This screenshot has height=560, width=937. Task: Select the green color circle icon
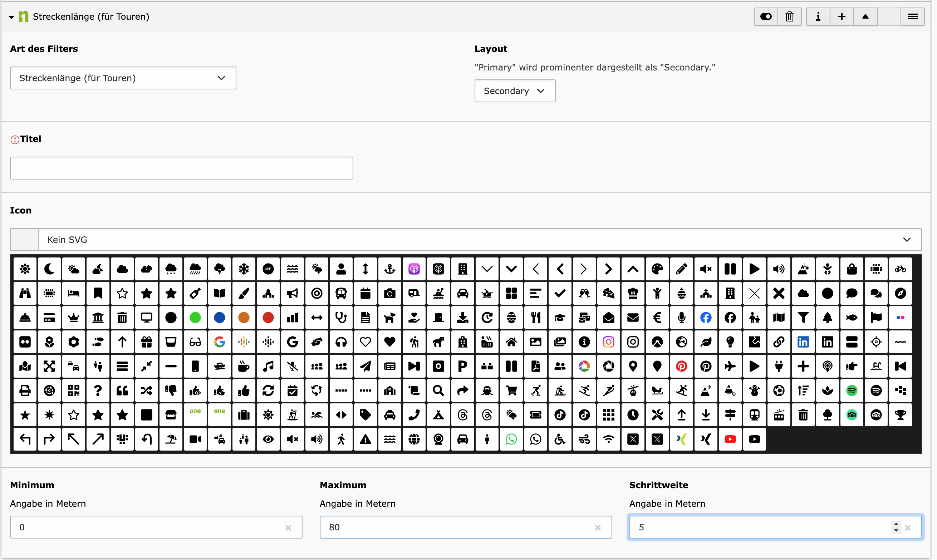click(195, 318)
